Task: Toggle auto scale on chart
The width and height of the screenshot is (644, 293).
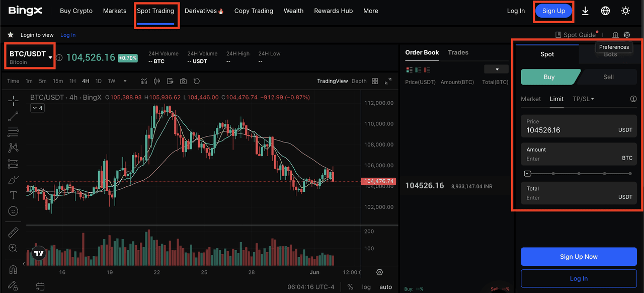Action: (x=385, y=287)
